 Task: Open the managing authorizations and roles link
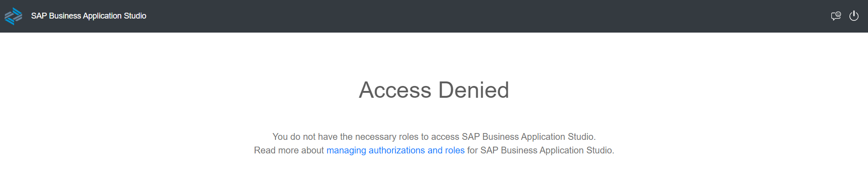(395, 150)
